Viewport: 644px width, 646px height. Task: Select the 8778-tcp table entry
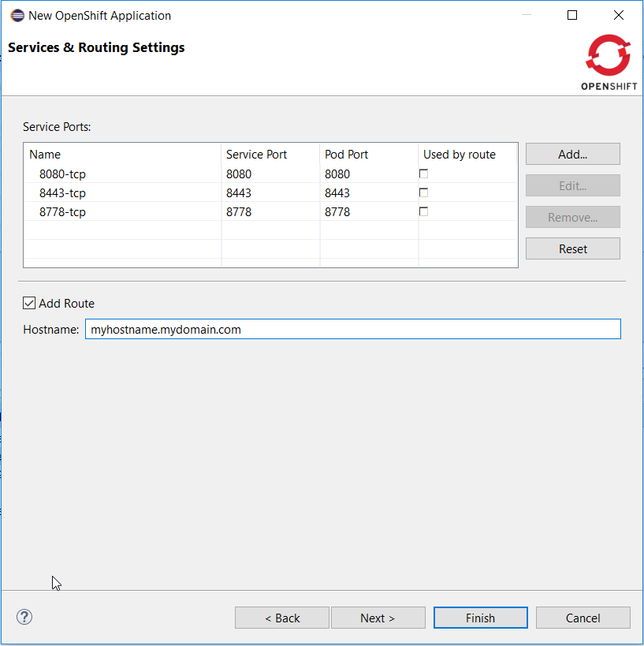[x=62, y=212]
